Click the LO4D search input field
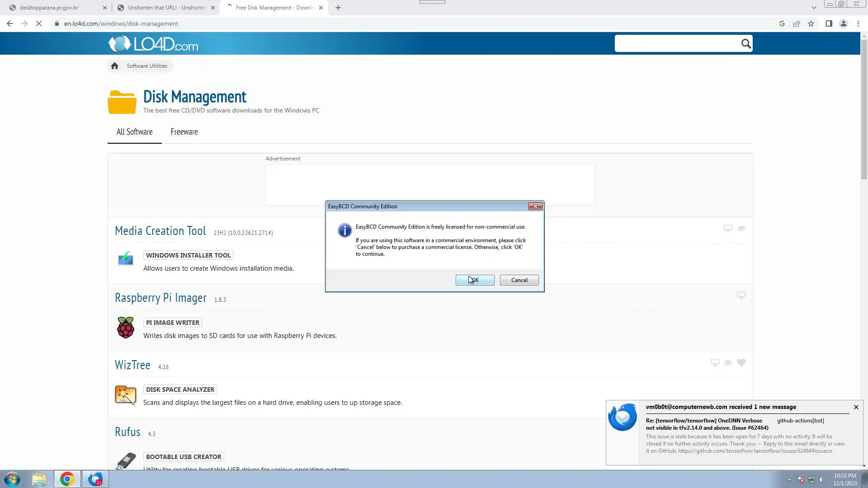This screenshot has height=488, width=868. tap(676, 44)
